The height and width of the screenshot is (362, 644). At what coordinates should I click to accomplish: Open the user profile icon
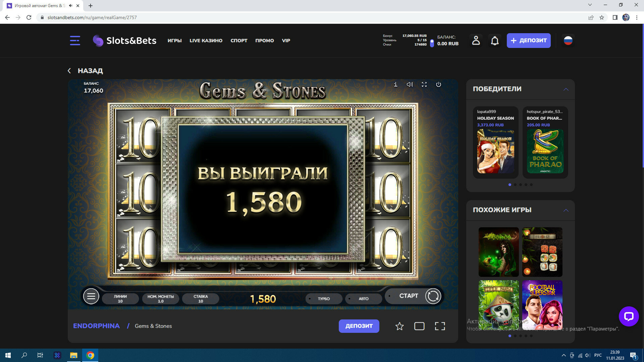(x=476, y=41)
